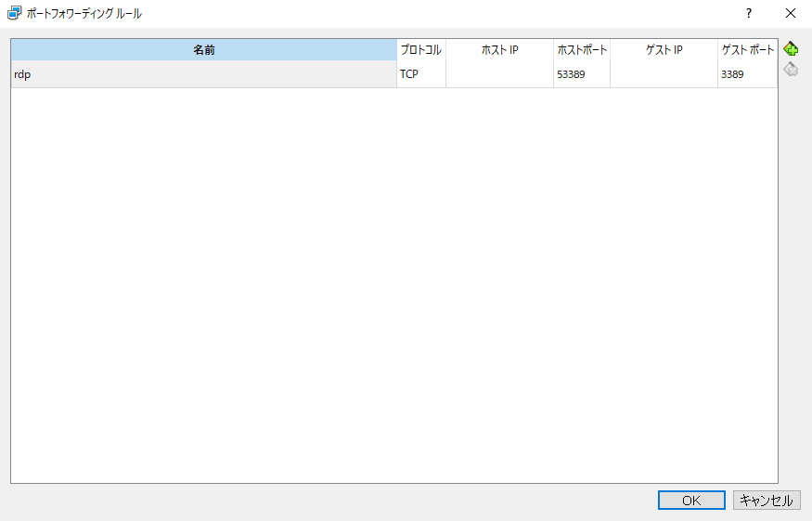This screenshot has height=521, width=812.
Task: Sort by the 名前 column header
Action: pyautogui.click(x=204, y=50)
